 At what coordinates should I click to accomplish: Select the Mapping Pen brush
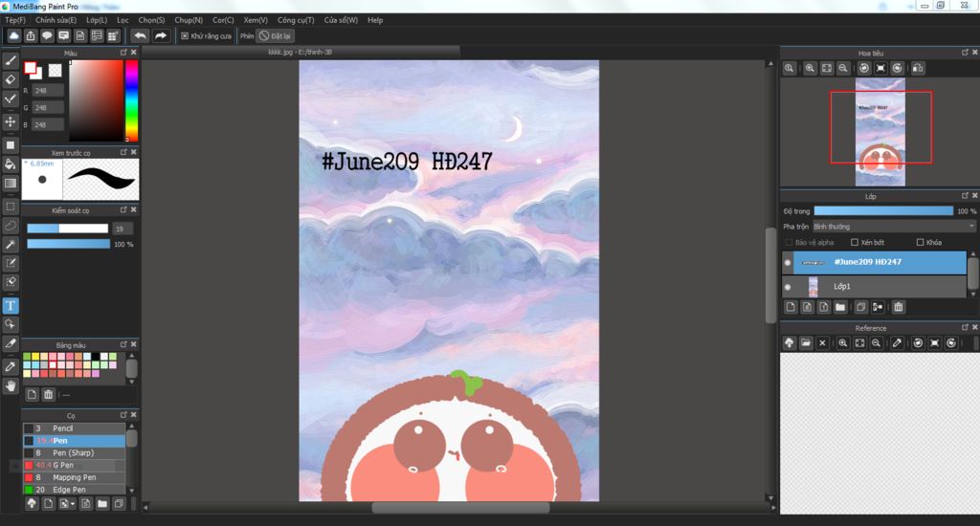tap(74, 477)
